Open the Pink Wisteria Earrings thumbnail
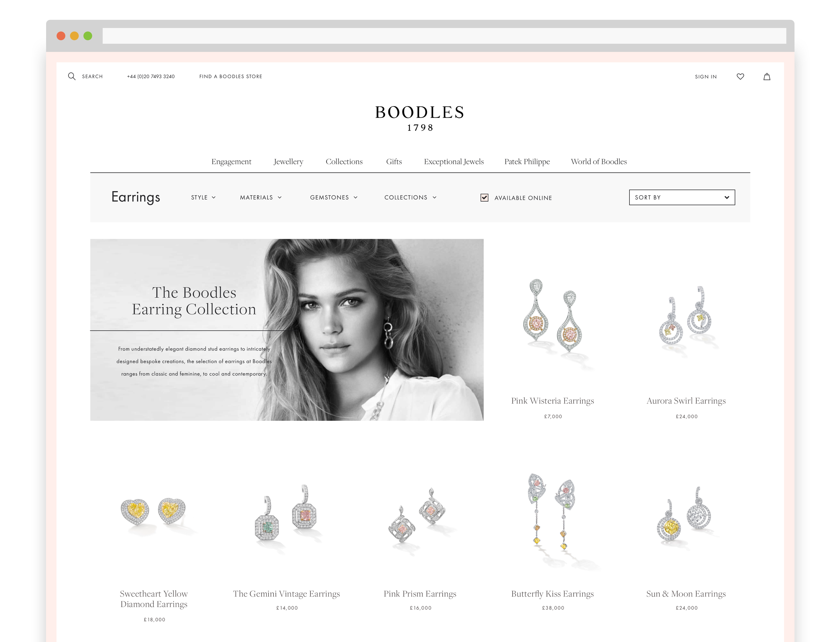840x642 pixels. [x=552, y=321]
